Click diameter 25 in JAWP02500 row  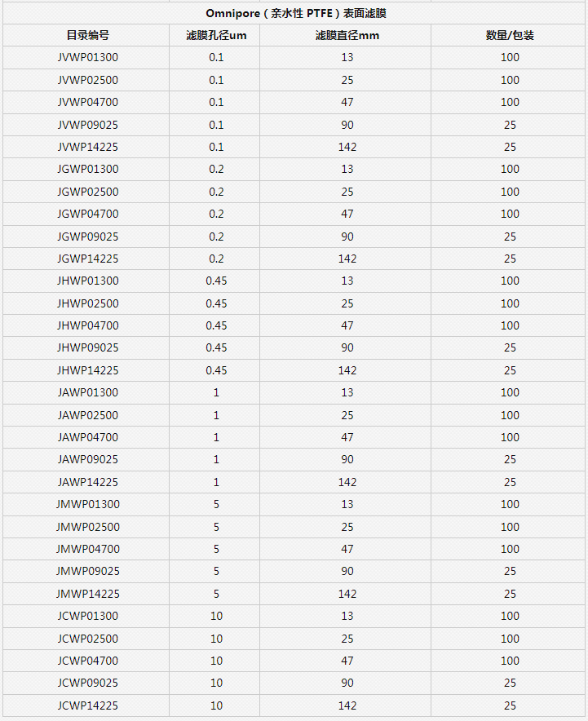[347, 415]
